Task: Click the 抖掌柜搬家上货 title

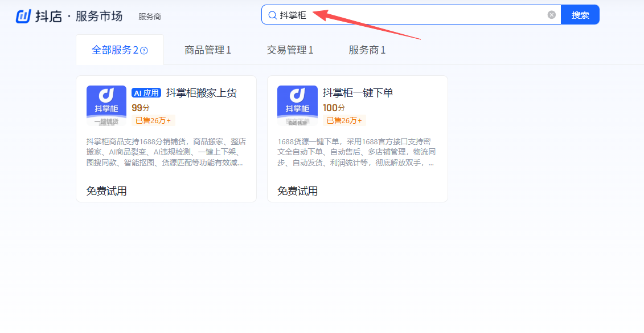Action: coord(201,93)
